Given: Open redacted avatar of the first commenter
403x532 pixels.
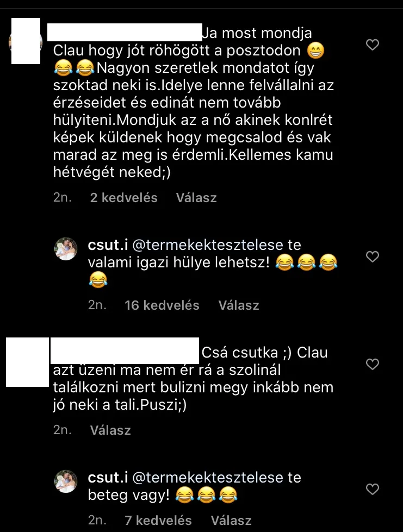Looking at the screenshot, I should tap(26, 41).
